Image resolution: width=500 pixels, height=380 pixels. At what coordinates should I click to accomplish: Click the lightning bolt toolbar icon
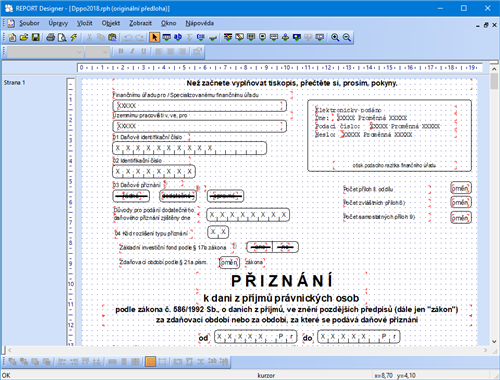point(73,37)
